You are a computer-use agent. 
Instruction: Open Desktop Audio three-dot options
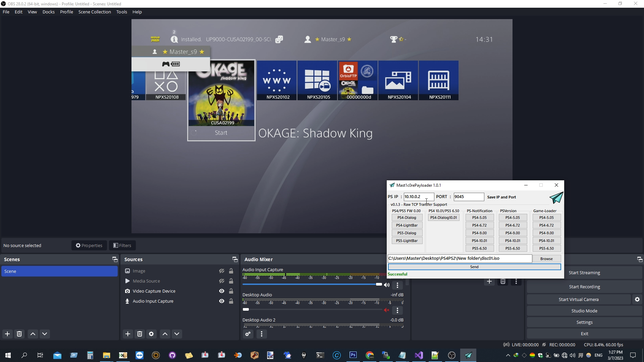397,310
